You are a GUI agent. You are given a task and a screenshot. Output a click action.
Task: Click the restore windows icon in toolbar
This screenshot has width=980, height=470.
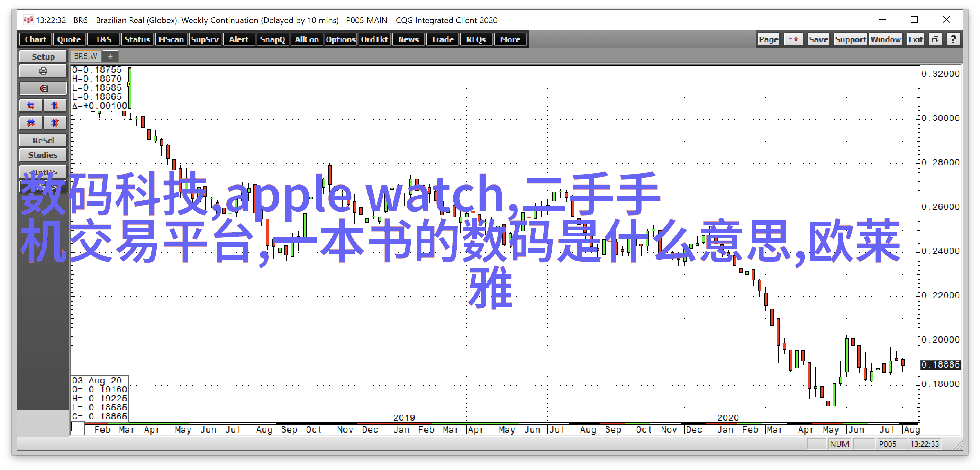coord(935,39)
